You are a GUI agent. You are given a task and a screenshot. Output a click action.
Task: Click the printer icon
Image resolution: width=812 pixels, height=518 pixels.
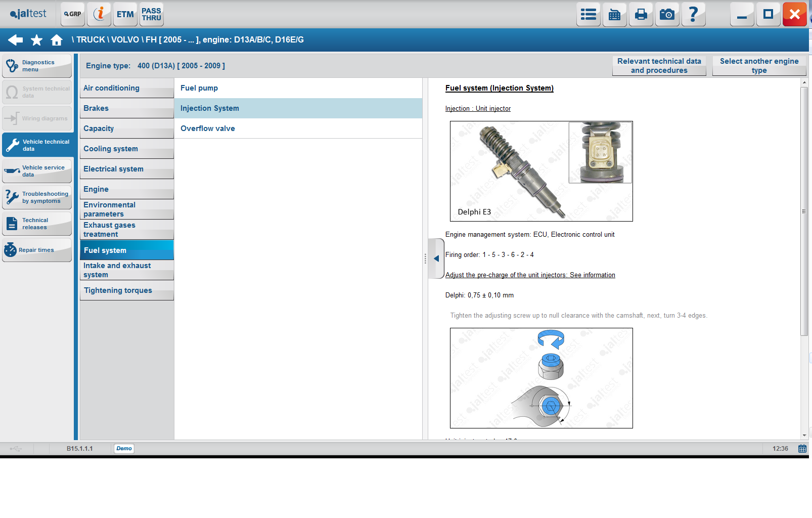641,14
